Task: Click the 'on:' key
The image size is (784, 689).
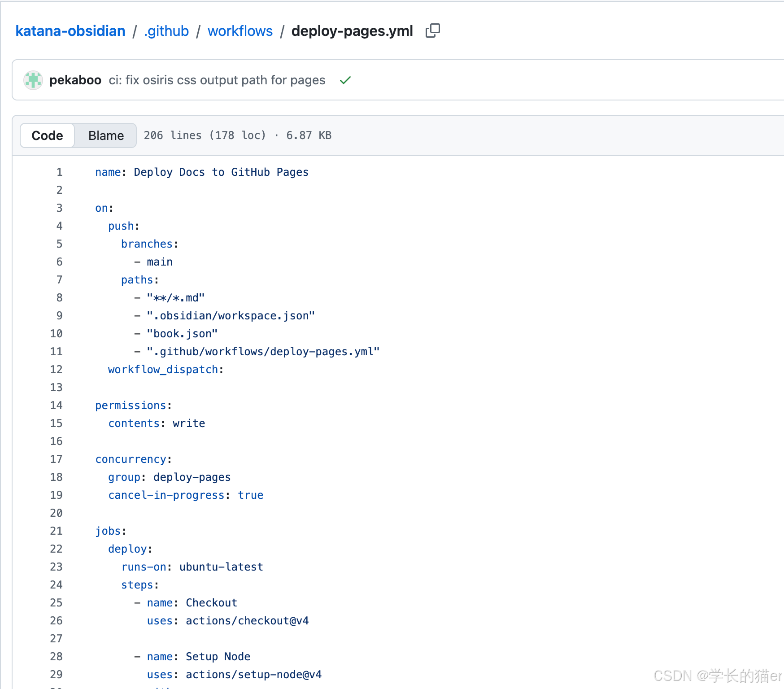Action: coord(104,208)
